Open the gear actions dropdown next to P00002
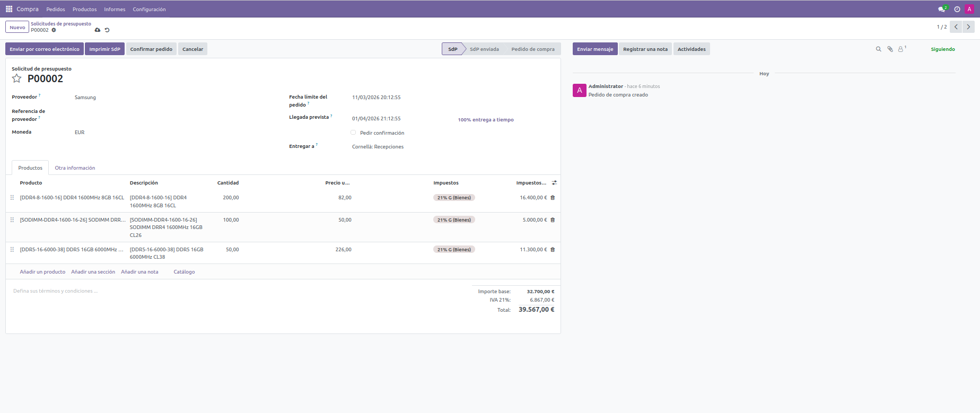Image resolution: width=980 pixels, height=413 pixels. pyautogui.click(x=54, y=30)
